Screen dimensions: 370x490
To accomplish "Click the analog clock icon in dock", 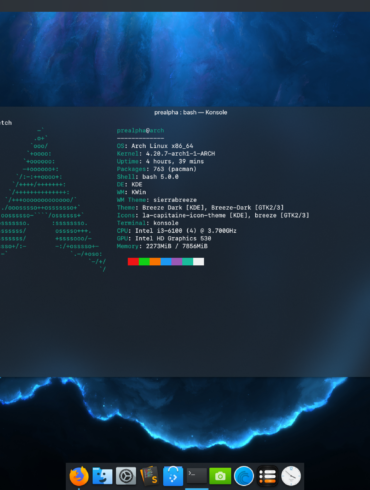I will coord(291,476).
